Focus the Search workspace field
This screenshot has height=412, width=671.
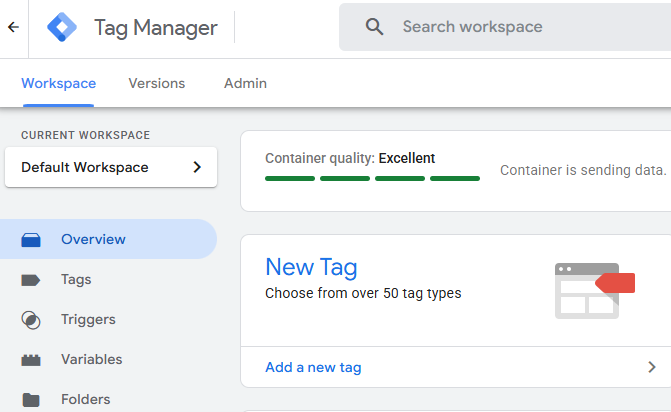click(x=505, y=27)
